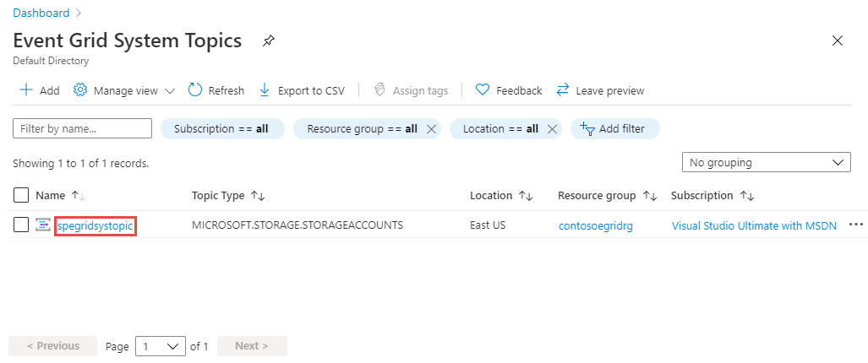The height and width of the screenshot is (363, 868).
Task: Click the Assign tags button
Action: coord(412,90)
